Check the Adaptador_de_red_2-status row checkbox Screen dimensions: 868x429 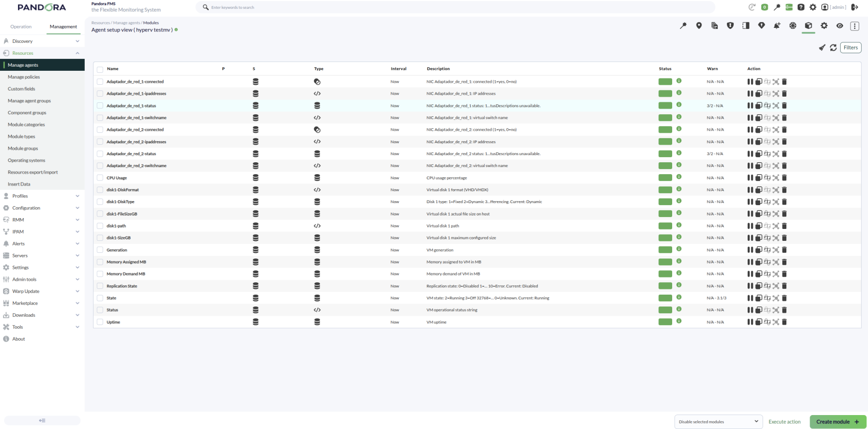pos(100,154)
